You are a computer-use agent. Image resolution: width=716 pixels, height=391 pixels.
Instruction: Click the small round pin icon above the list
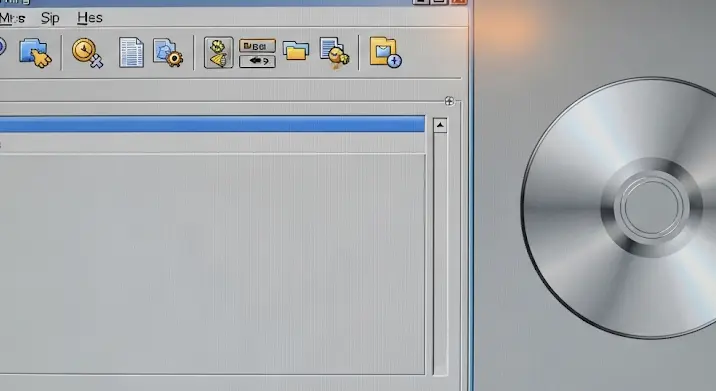(x=449, y=101)
